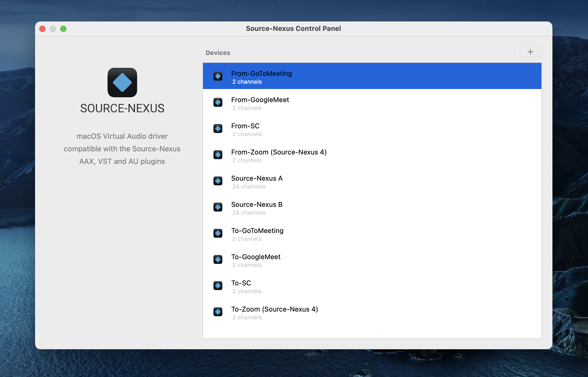Click the Source-Nexus B device icon
The height and width of the screenshot is (377, 588).
[x=218, y=207]
